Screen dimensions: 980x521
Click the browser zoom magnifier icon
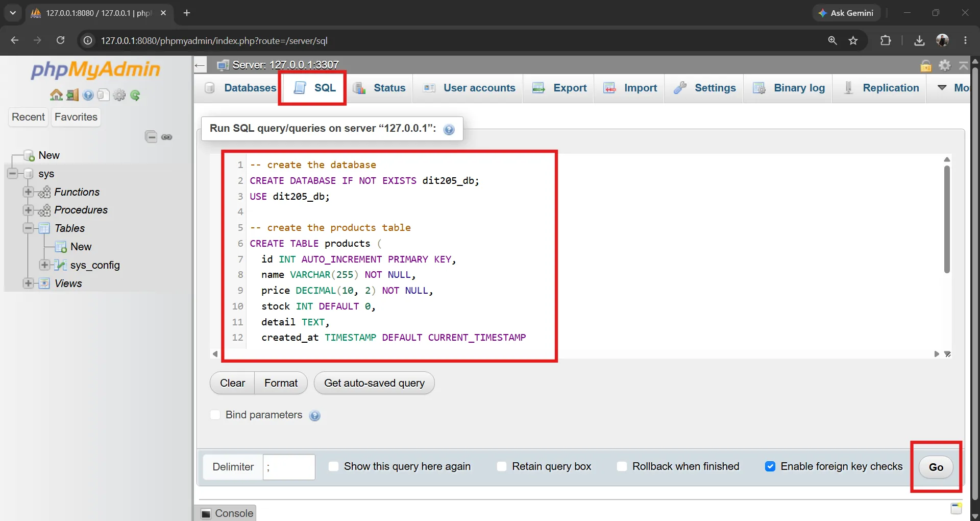point(832,40)
